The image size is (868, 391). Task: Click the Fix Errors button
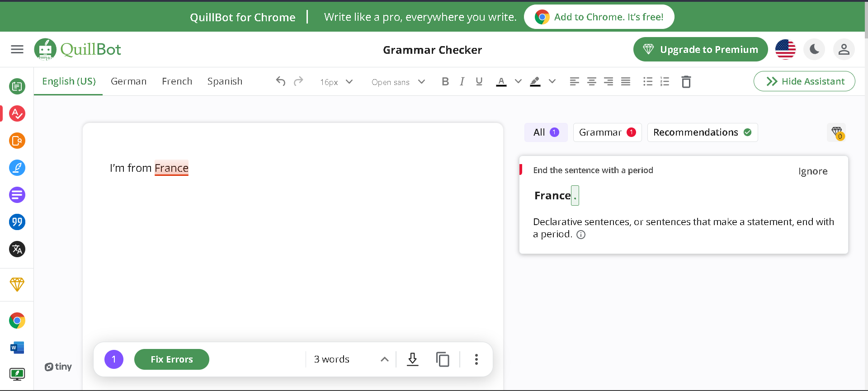tap(171, 359)
